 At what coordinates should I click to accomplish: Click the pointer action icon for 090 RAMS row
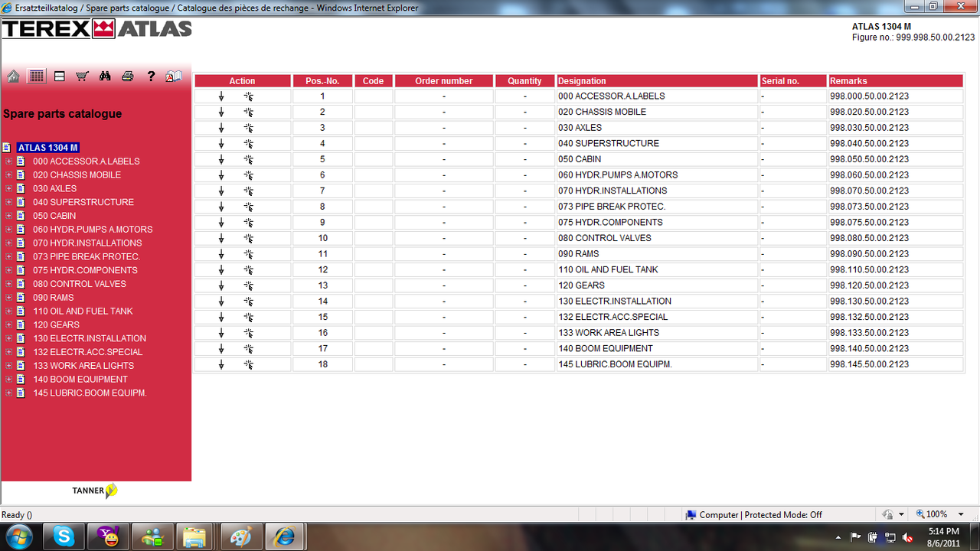pos(248,254)
